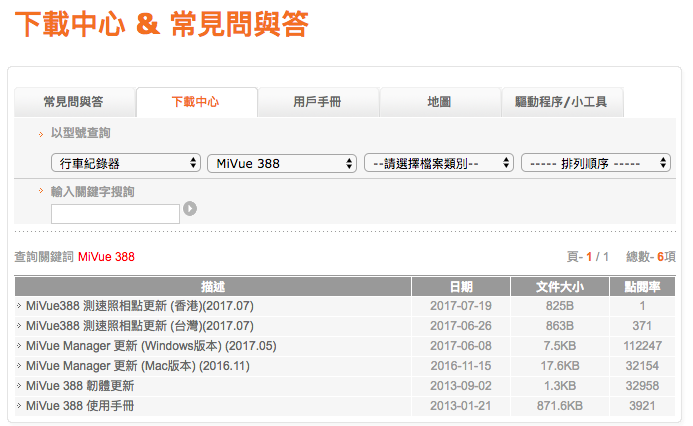Click the date 2016-11-15 cell

(x=461, y=366)
